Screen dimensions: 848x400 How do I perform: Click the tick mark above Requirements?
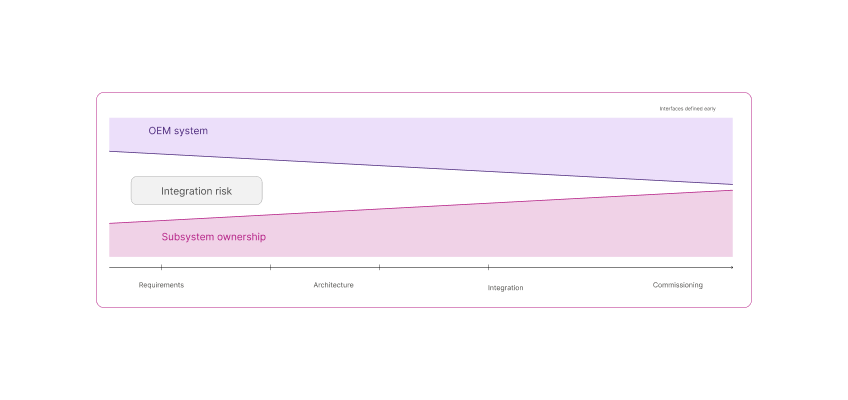point(161,267)
